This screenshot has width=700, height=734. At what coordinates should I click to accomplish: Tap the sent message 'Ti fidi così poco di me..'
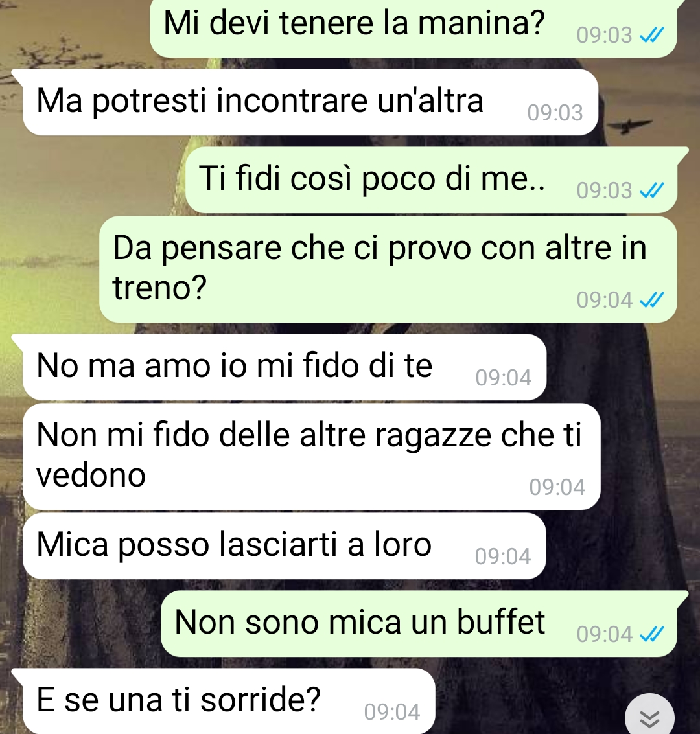tap(431, 179)
